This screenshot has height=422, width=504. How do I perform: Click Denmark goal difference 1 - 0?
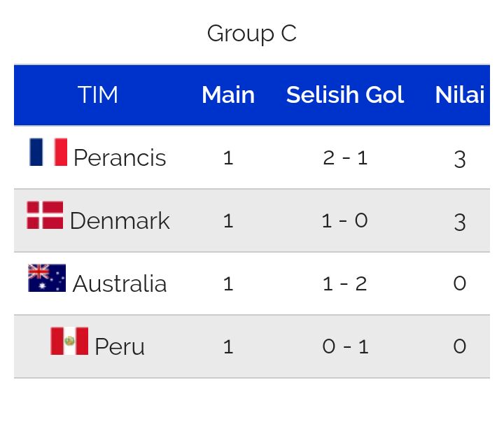coord(345,221)
